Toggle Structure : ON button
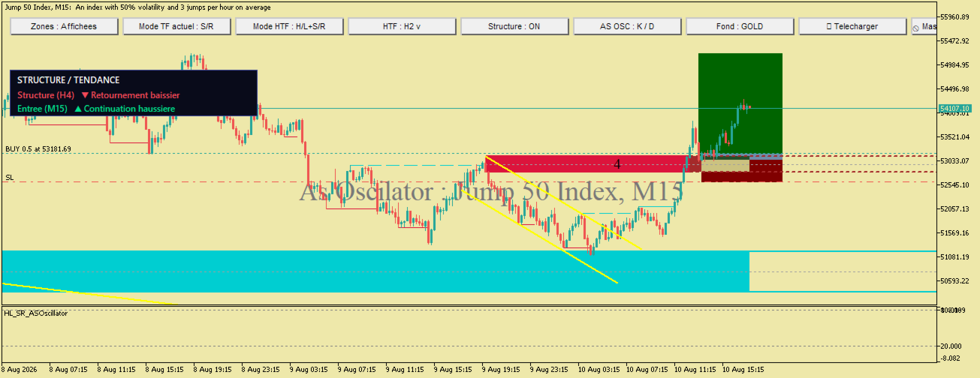The height and width of the screenshot is (378, 980). 514,26
